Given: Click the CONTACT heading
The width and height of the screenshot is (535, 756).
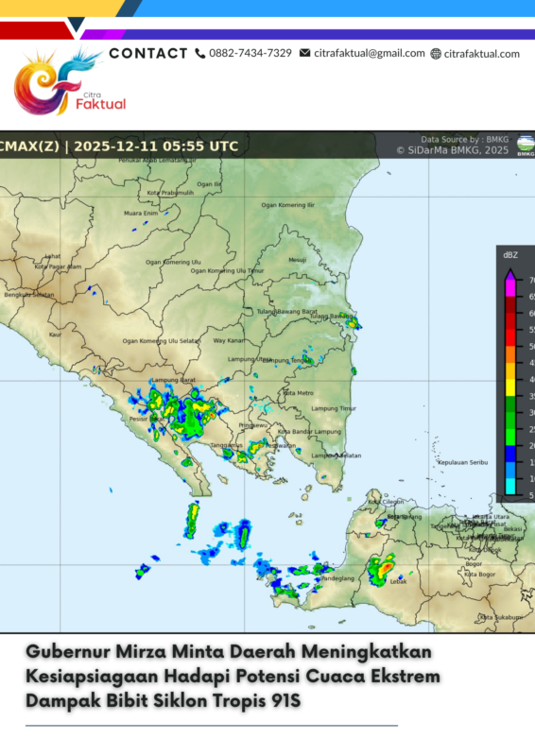Looking at the screenshot, I should (x=148, y=53).
